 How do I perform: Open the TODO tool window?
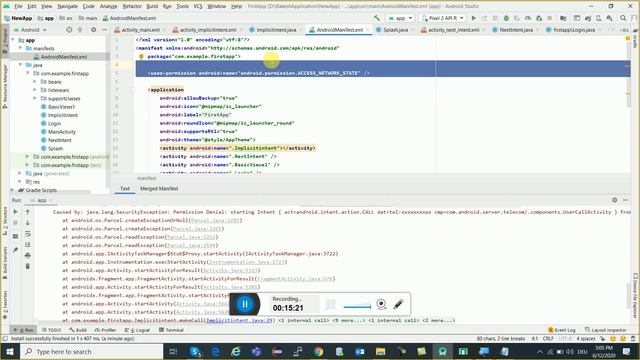52,330
